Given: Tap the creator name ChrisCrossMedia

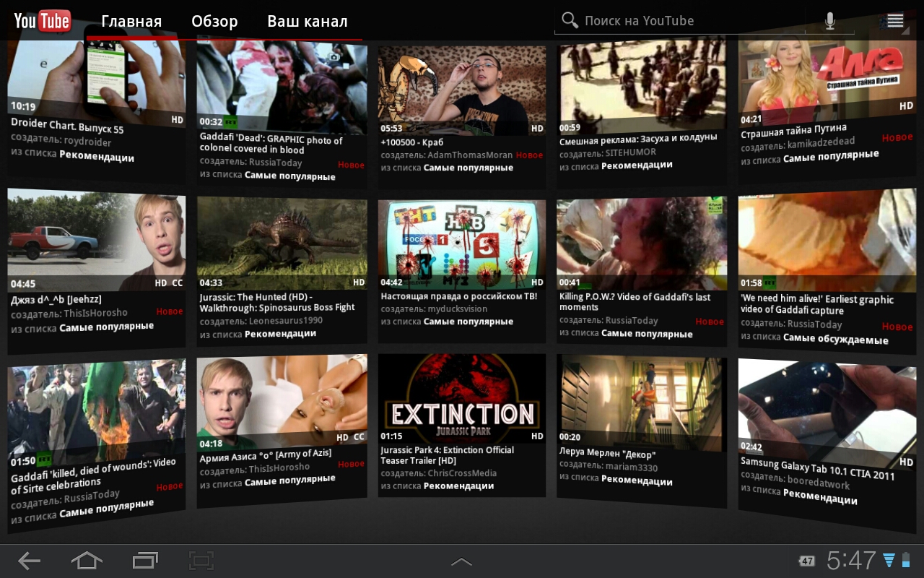Looking at the screenshot, I should coord(462,473).
